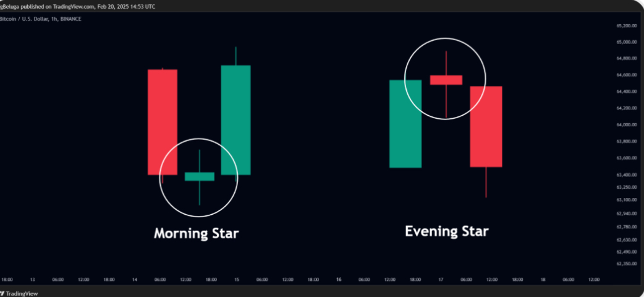Click the large red candle in Evening Star pattern
Image resolution: width=644 pixels, height=297 pixels.
pos(486,127)
